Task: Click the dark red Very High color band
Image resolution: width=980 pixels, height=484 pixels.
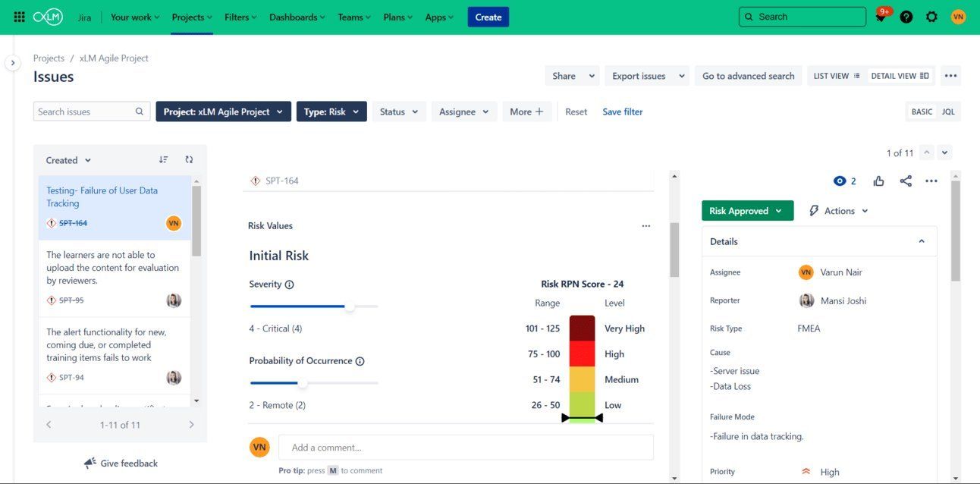Action: click(582, 328)
